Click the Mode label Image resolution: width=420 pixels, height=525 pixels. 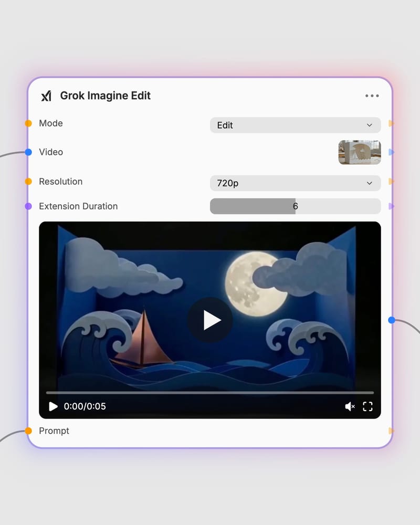51,123
